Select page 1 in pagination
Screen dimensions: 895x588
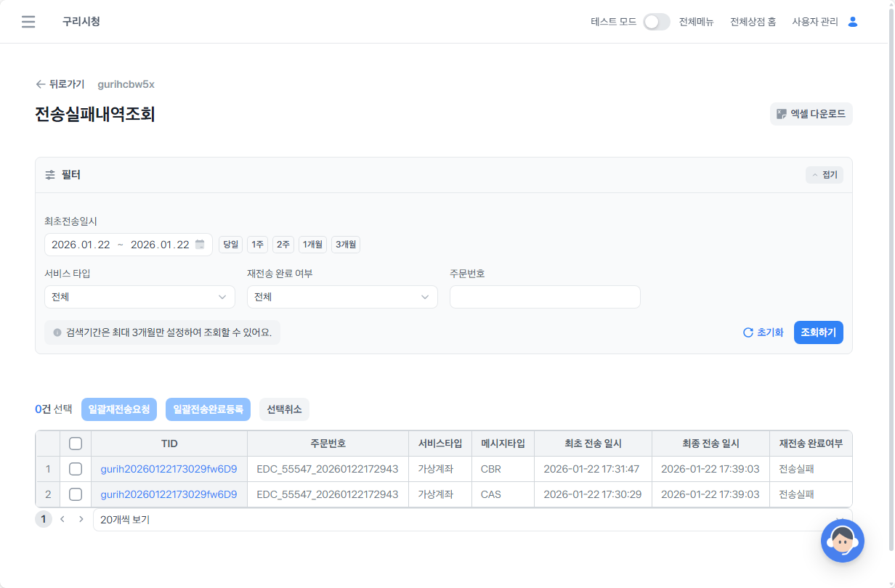tap(44, 519)
